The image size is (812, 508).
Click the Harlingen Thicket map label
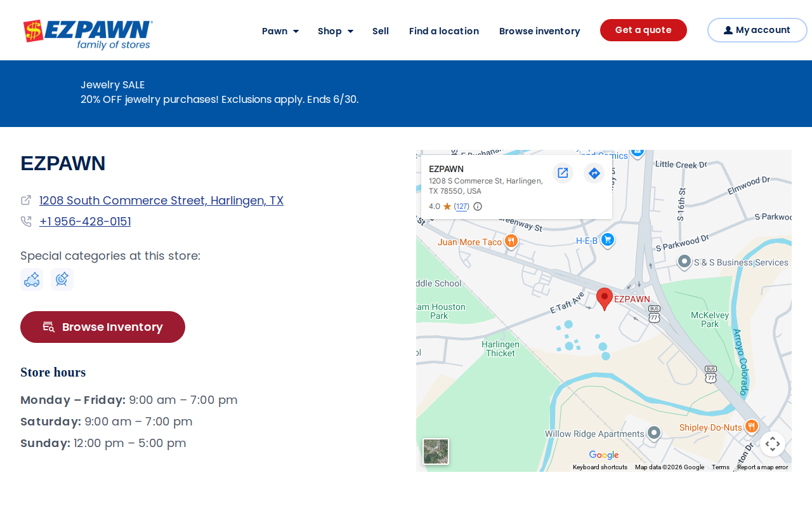501,349
